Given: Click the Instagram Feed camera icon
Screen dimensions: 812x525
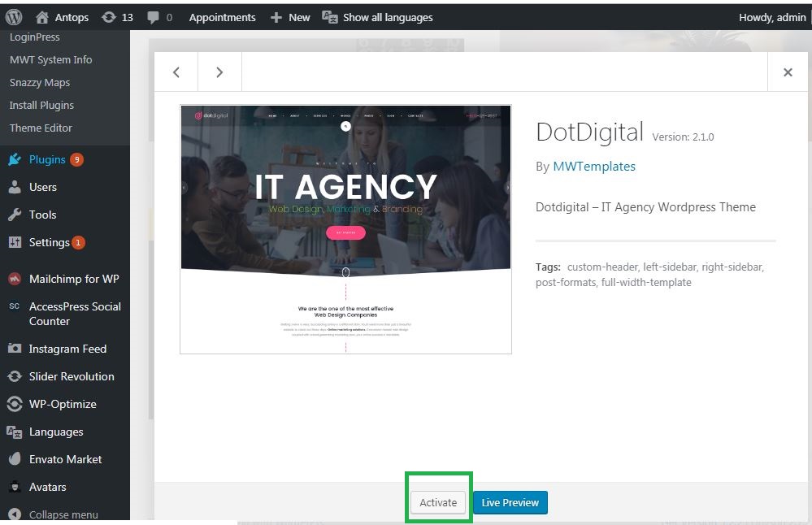Looking at the screenshot, I should coord(15,349).
